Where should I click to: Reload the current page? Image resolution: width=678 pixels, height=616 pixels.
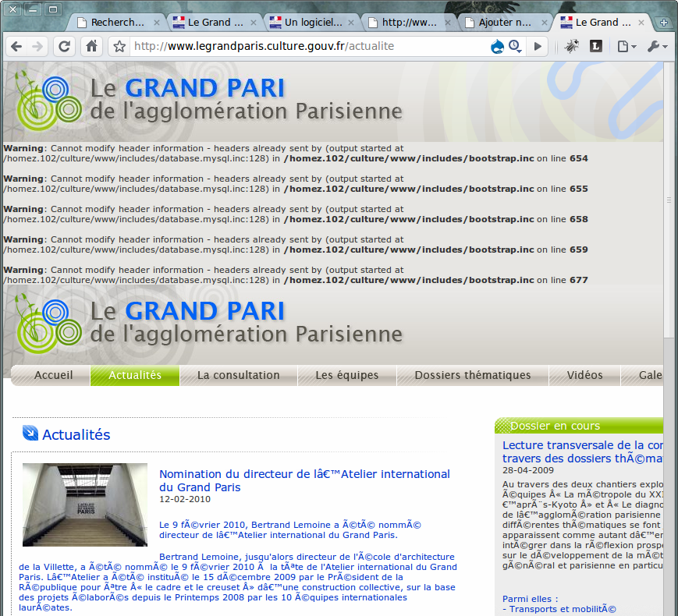(65, 46)
